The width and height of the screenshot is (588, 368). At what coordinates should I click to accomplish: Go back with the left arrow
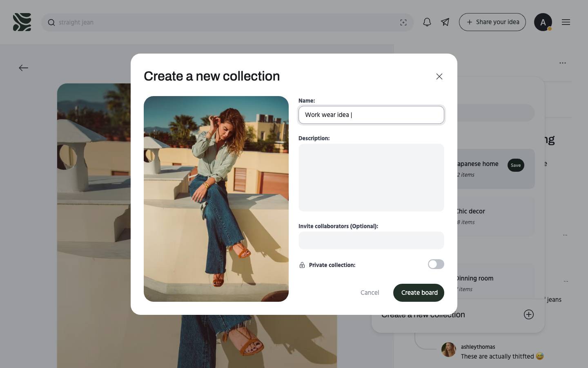[x=23, y=68]
